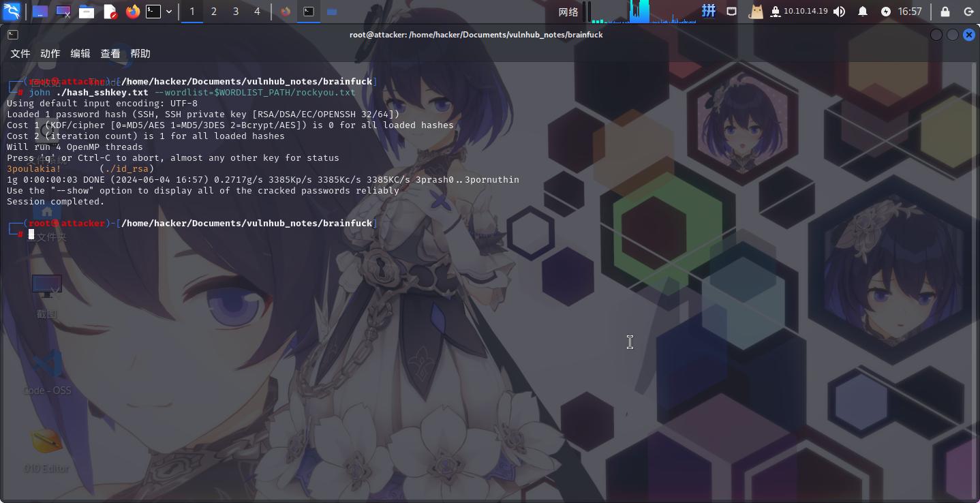Click the 拼 input method indicator
The width and height of the screenshot is (980, 503).
(x=709, y=11)
